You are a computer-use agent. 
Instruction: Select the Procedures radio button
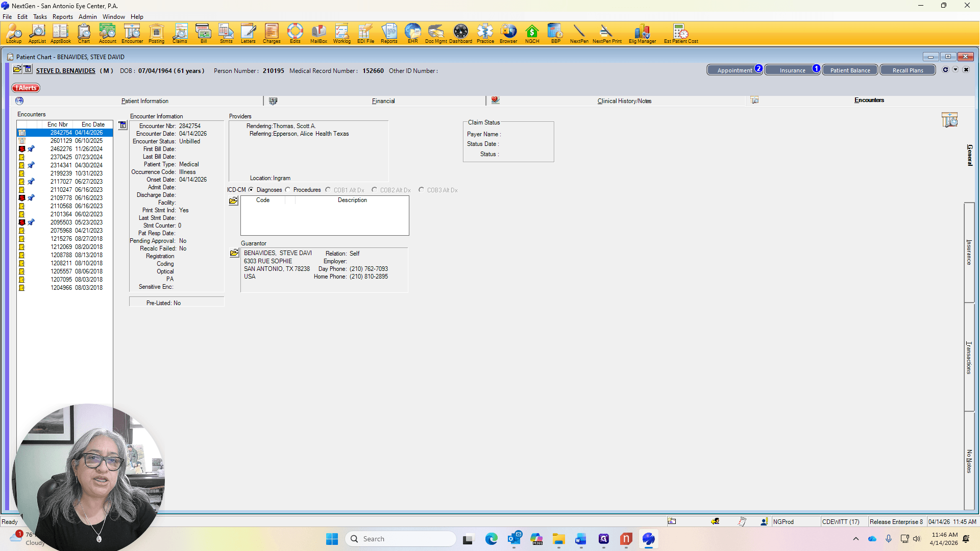click(x=288, y=190)
